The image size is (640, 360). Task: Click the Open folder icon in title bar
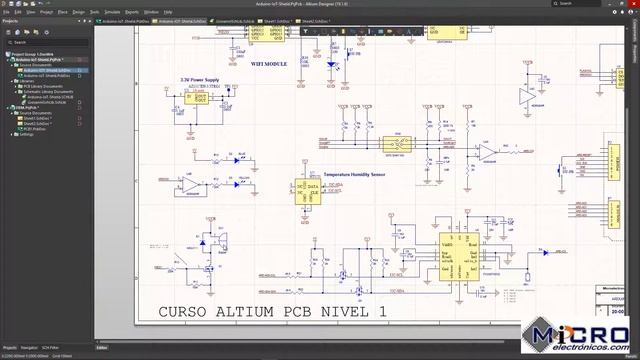tap(25, 4)
